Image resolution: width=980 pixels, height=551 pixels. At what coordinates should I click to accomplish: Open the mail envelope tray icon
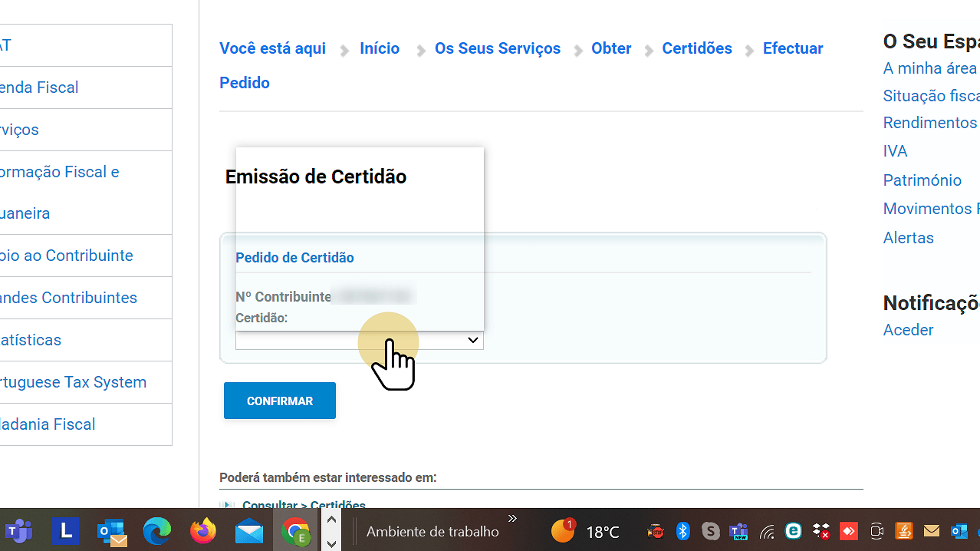tap(931, 531)
